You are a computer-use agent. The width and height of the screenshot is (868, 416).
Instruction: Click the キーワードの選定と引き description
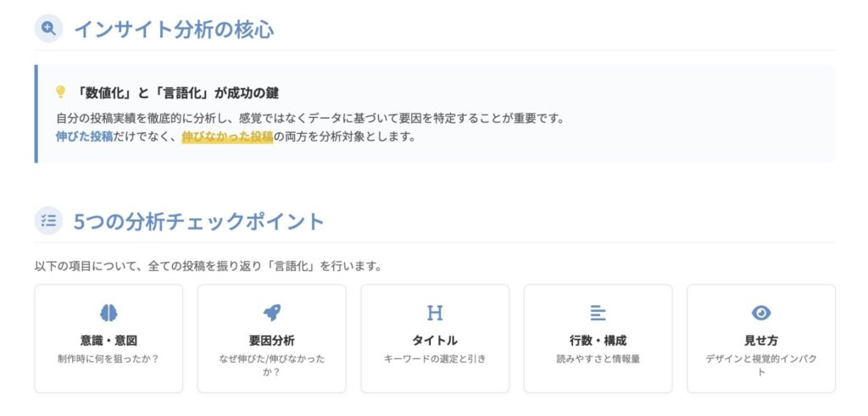(435, 358)
